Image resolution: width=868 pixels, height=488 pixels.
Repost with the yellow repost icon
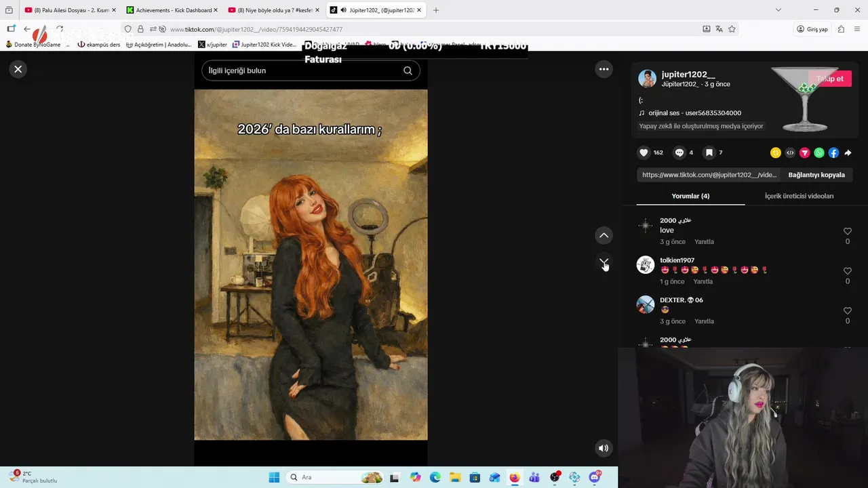(775, 152)
